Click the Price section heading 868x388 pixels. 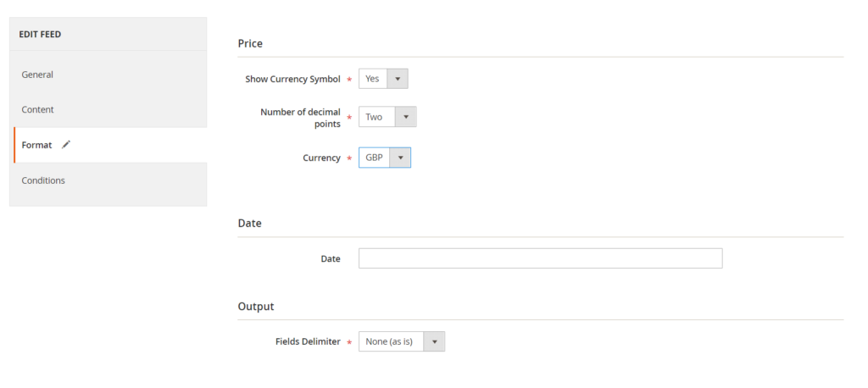(250, 42)
